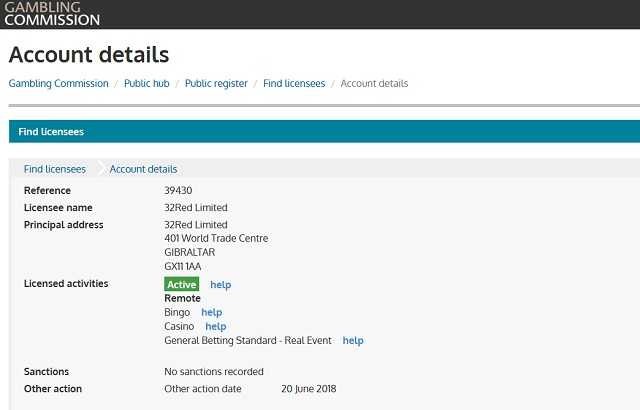Click the Sanctions field label
Viewport: 640px width, 410px height.
pyautogui.click(x=47, y=372)
